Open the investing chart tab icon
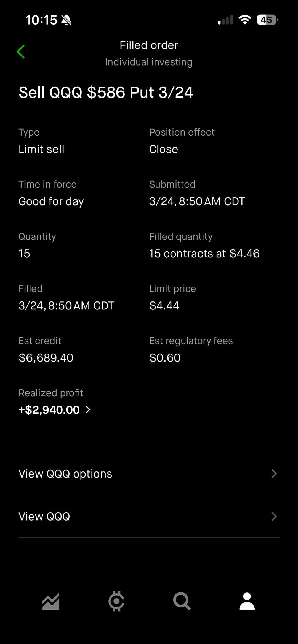The image size is (298, 644). click(51, 601)
